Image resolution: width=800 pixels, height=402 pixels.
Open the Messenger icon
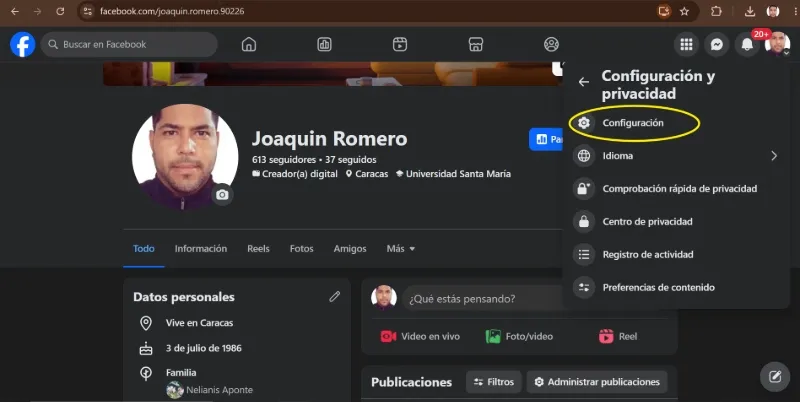(717, 44)
